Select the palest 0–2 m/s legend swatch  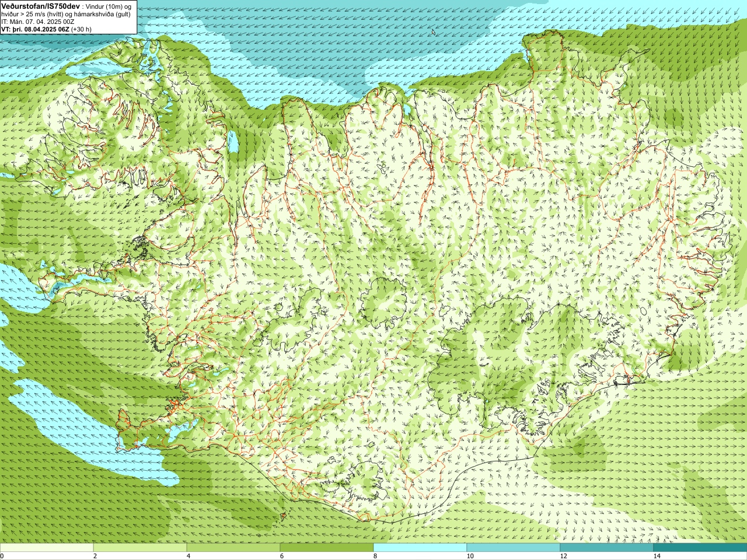47,548
